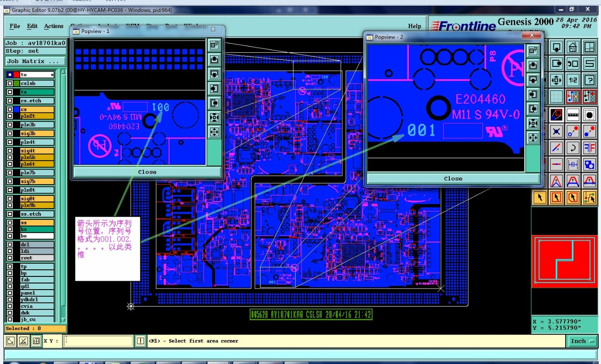
Task: Click the home view icon in right toolbar
Action: 573,48
